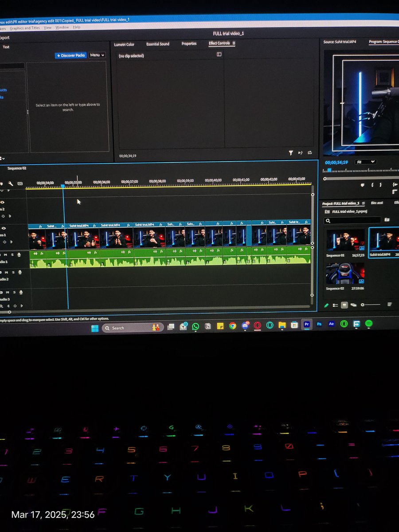Click the green pencil writable icon in Project

pos(326,305)
